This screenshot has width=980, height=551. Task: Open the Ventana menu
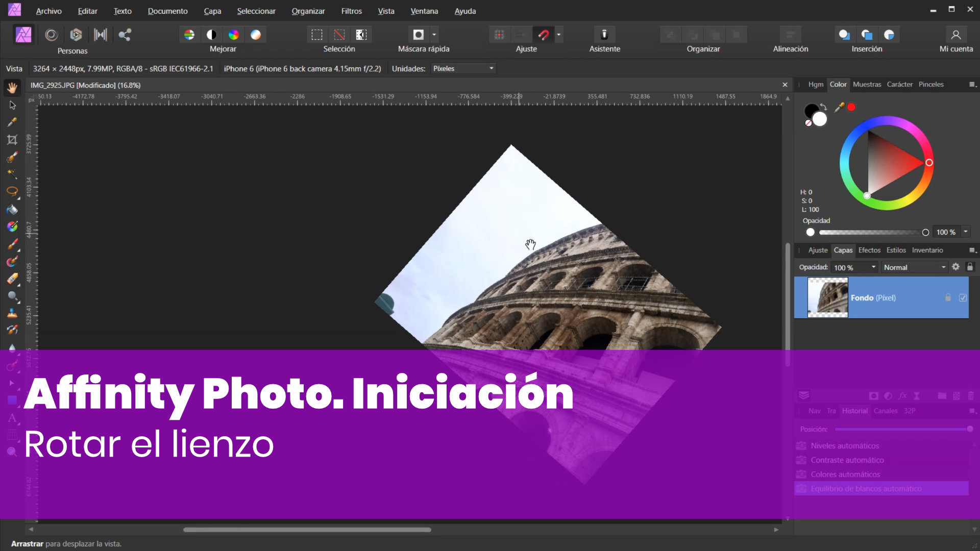click(x=424, y=11)
